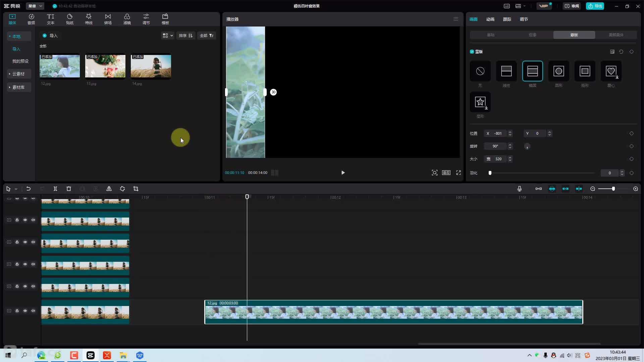644x362 pixels.
Task: Open the 特效 effects panel
Action: coord(89,19)
